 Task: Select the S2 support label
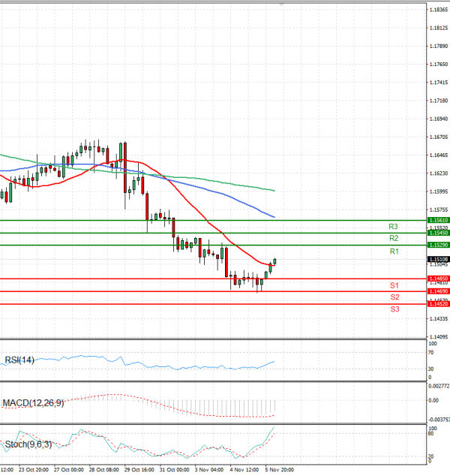(x=394, y=297)
